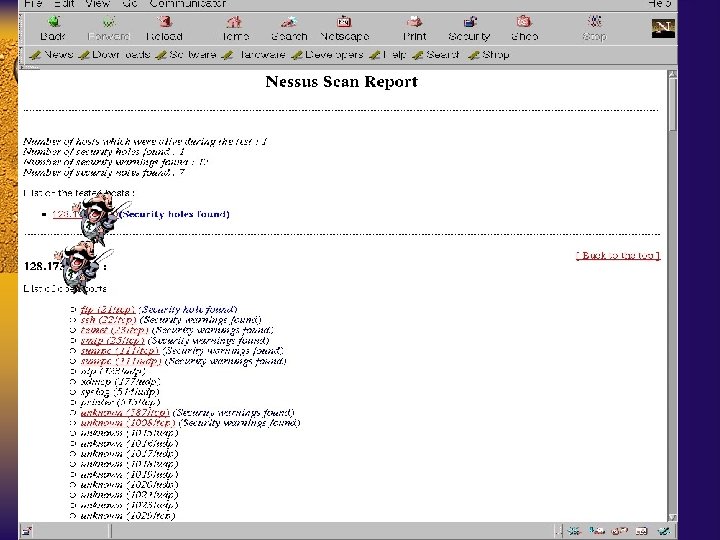Viewport: 720px width, 540px height.
Task: Open the Search toolbar button with flashlight icon
Action: 289,28
